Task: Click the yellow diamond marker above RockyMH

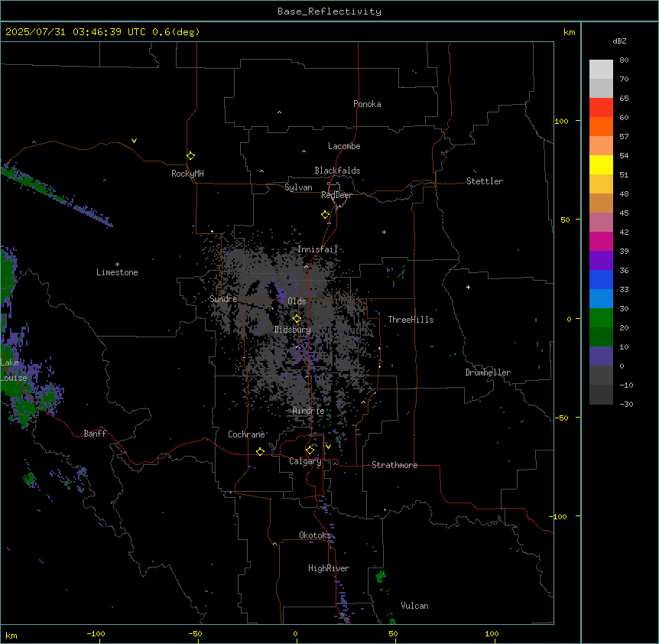Action: tap(190, 155)
